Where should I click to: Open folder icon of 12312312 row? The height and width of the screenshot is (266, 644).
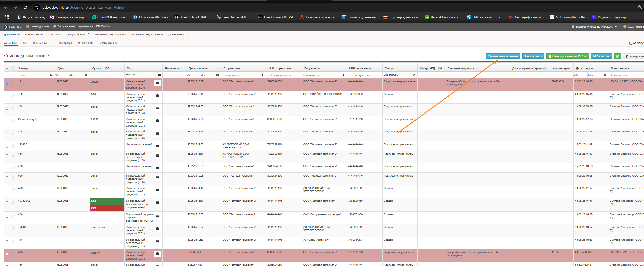158,202
